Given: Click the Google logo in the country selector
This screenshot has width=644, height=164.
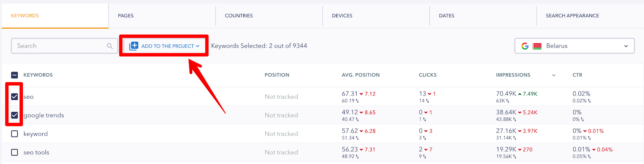Looking at the screenshot, I should (x=525, y=46).
